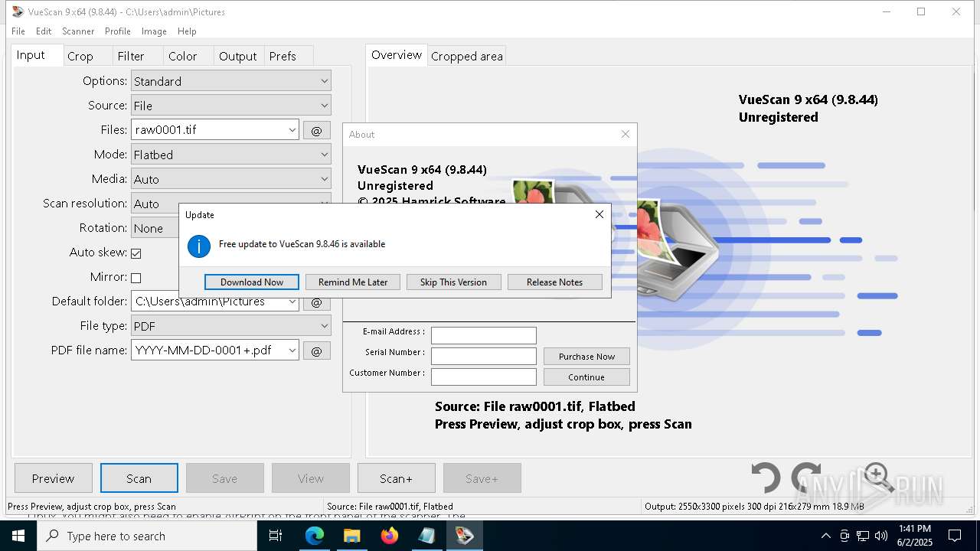Click the blue info icon in Update dialog
Image resolution: width=980 pixels, height=551 pixels.
point(199,246)
